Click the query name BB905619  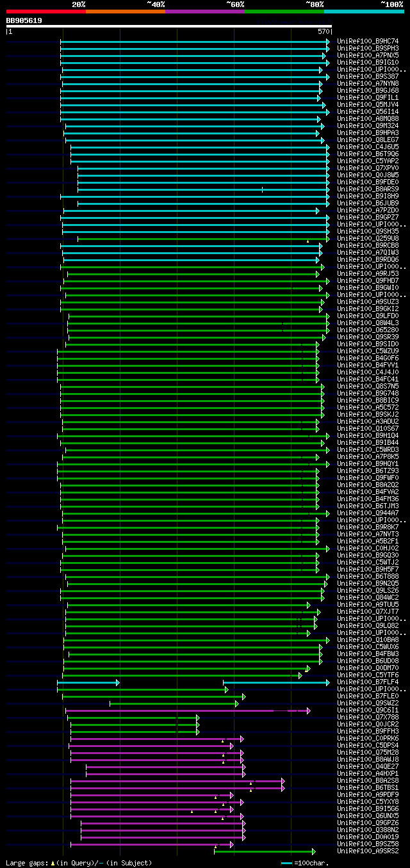click(24, 20)
